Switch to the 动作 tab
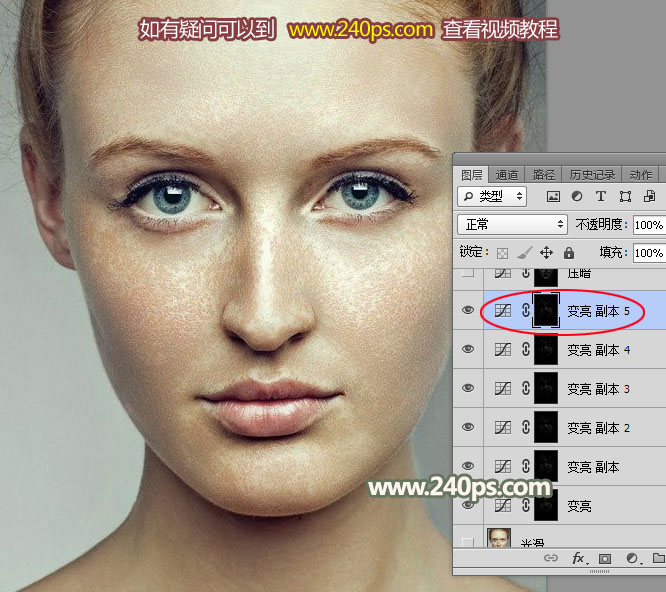 coord(641,175)
